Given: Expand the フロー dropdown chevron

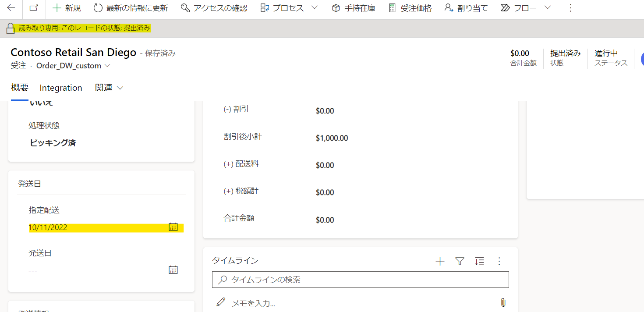Looking at the screenshot, I should [547, 7].
